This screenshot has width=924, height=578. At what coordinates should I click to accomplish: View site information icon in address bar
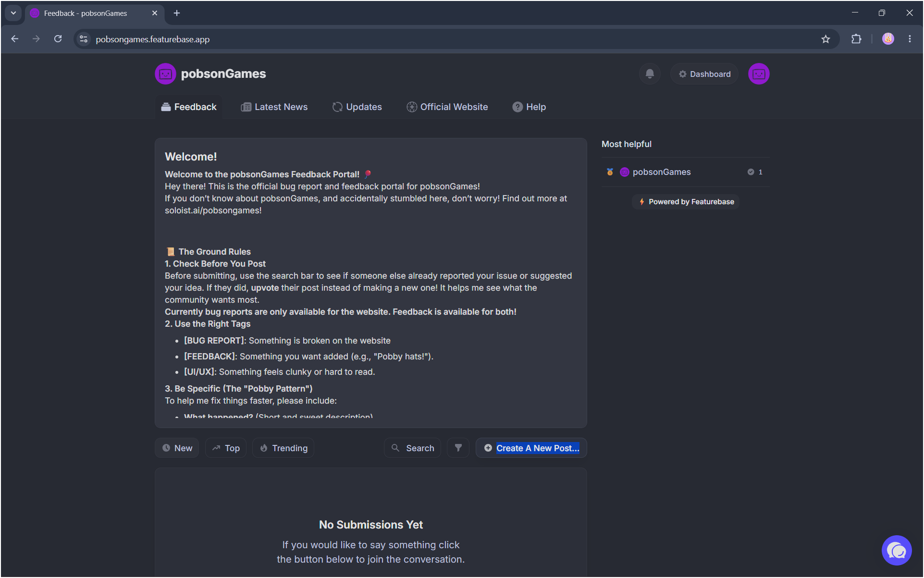84,39
